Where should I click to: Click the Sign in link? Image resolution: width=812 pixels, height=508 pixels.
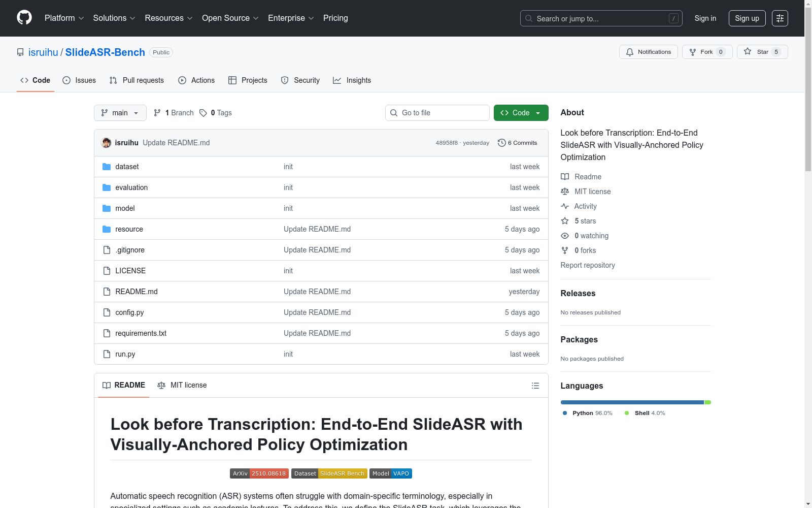pyautogui.click(x=705, y=18)
